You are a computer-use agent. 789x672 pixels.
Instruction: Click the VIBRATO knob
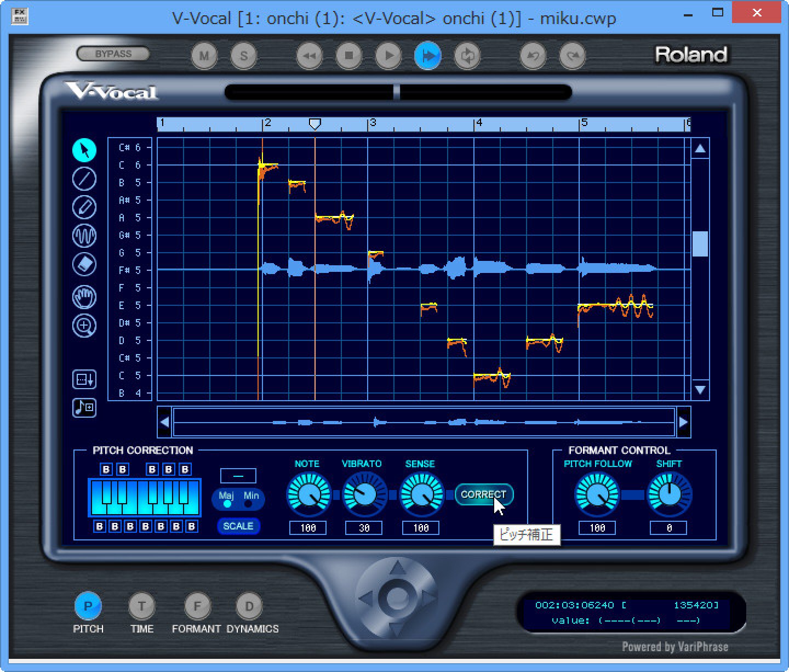click(364, 495)
